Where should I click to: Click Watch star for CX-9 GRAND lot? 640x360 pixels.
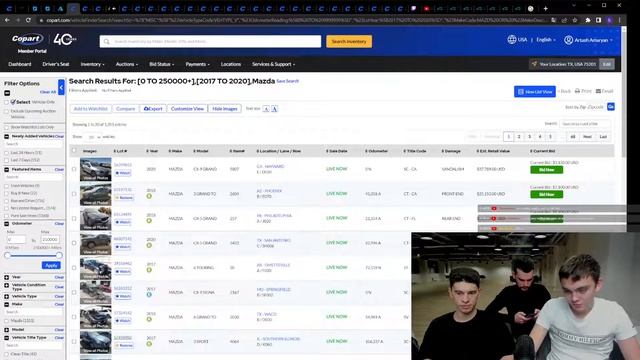pyautogui.click(x=123, y=173)
